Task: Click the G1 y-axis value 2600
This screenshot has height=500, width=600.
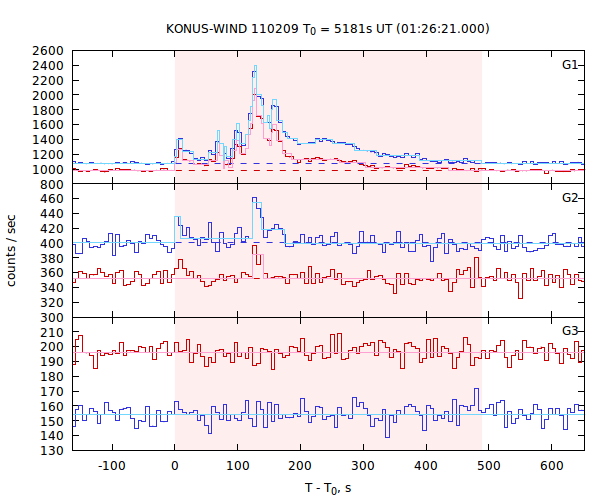Action: point(48,51)
